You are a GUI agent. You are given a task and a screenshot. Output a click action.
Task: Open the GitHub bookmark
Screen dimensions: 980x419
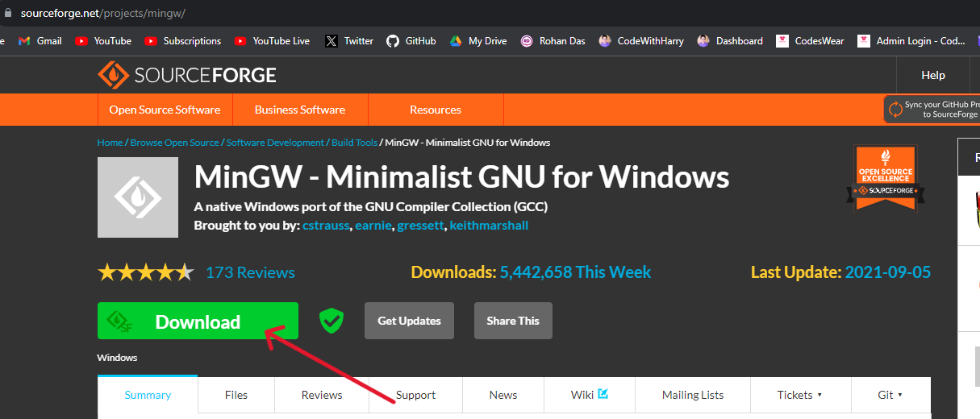411,41
